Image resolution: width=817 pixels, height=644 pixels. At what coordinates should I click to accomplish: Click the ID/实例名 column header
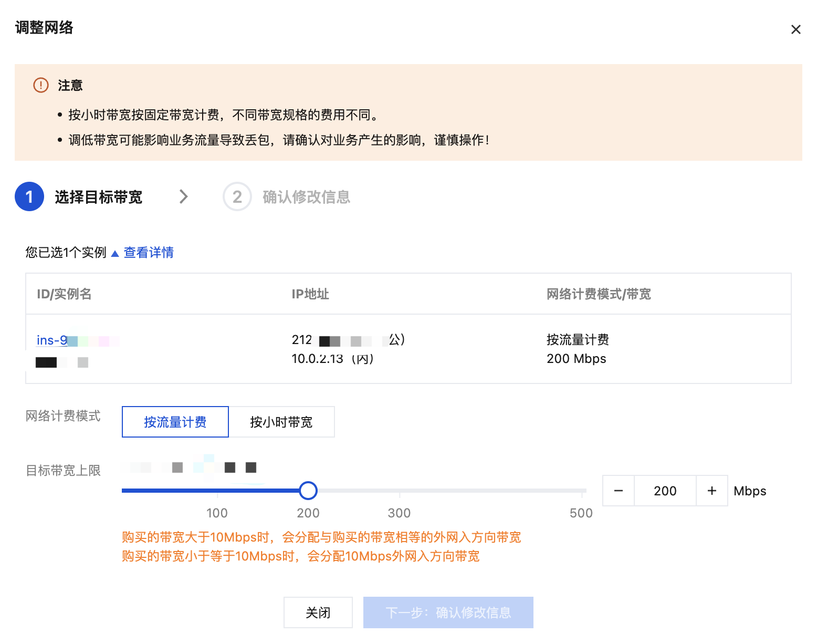tap(64, 294)
